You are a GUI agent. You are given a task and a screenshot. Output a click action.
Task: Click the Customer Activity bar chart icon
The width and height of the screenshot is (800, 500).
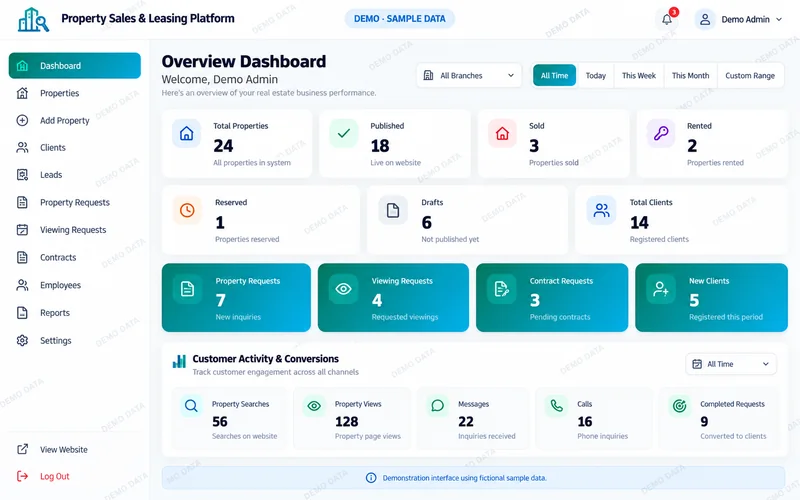tap(179, 361)
